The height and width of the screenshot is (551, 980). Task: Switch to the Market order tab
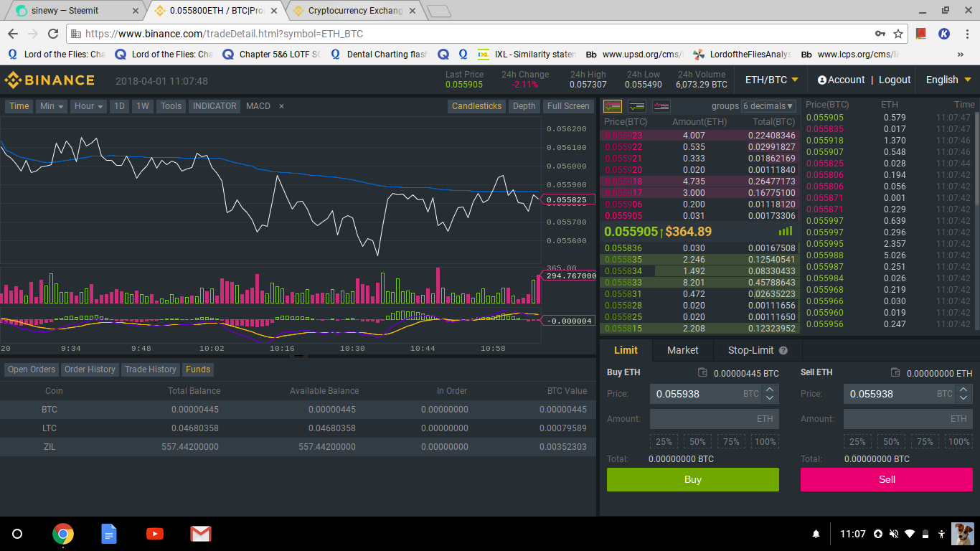point(683,350)
